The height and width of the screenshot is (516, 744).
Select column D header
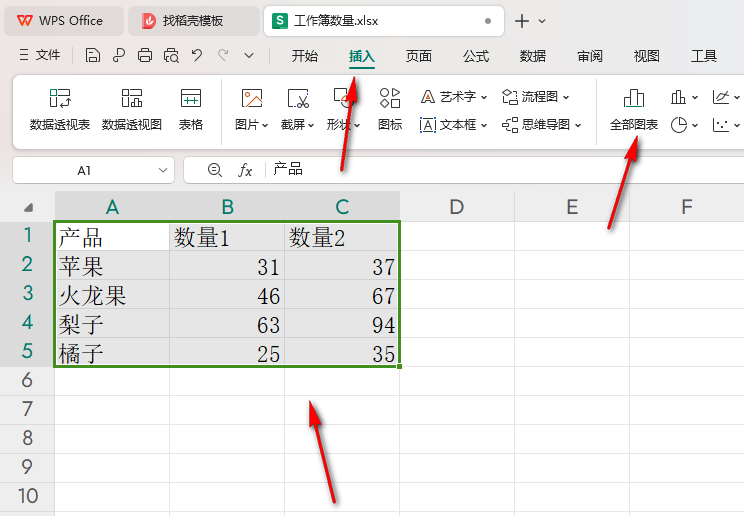(457, 207)
